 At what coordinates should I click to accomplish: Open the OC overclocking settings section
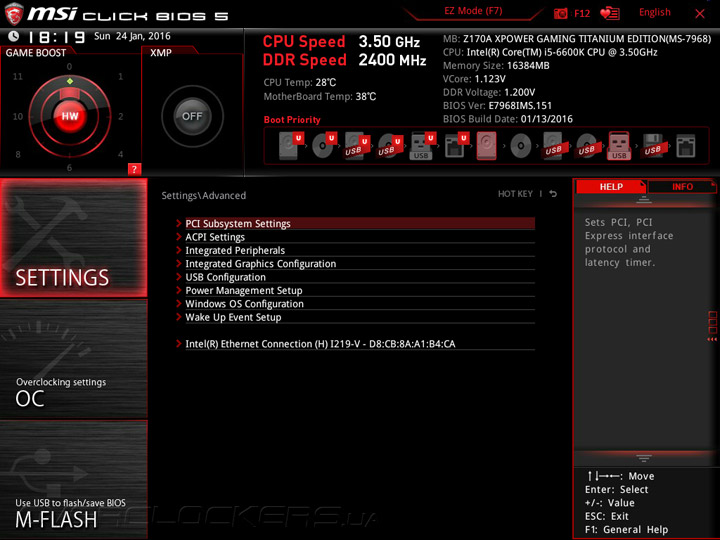(x=73, y=359)
